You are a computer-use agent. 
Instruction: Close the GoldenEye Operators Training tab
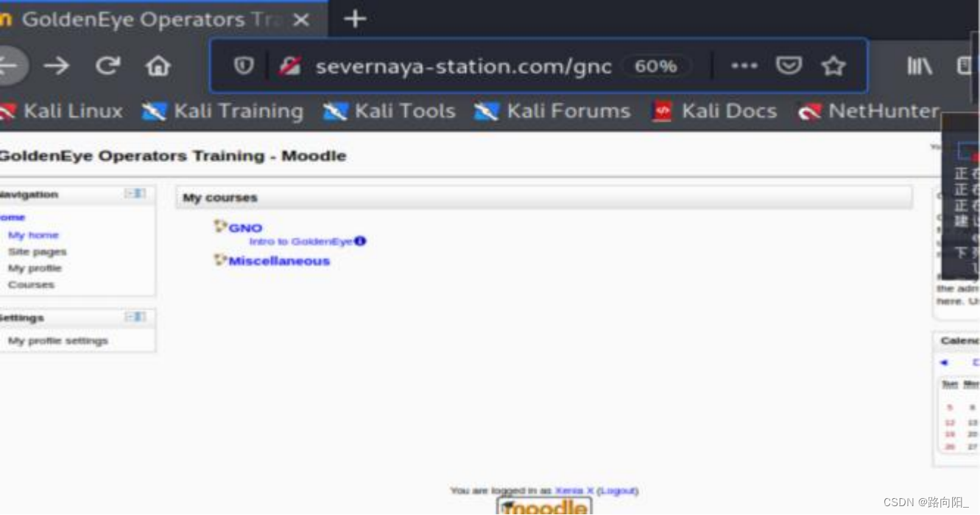click(300, 20)
